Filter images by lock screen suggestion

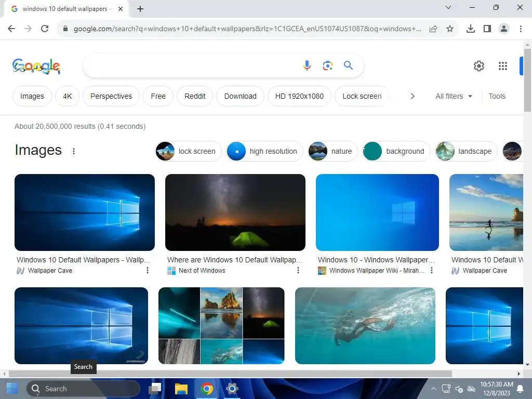(x=188, y=151)
